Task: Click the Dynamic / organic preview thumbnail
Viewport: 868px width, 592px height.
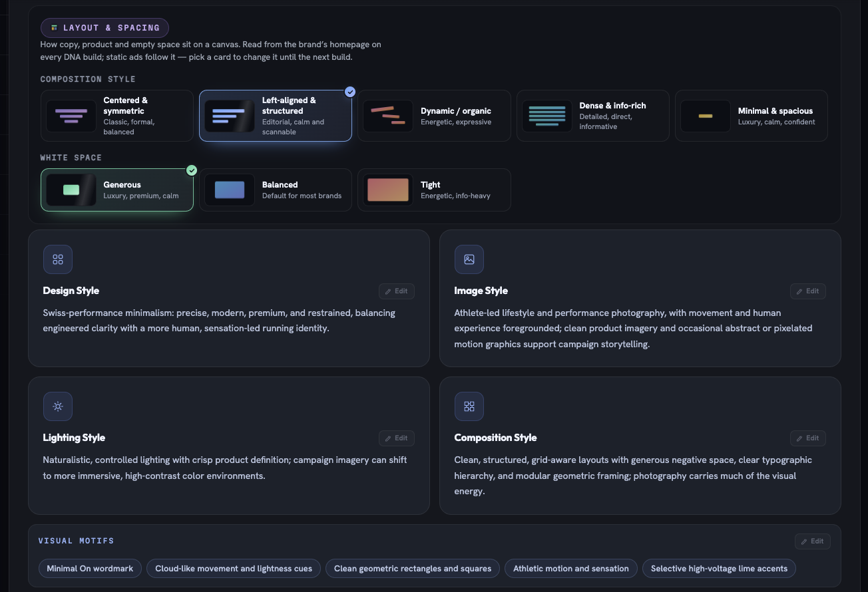Action: point(389,116)
